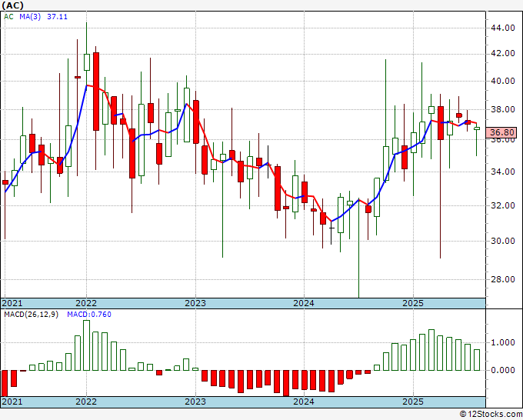Click 2024 on the price chart timeline
This screenshot has width=523, height=420.
(304, 303)
